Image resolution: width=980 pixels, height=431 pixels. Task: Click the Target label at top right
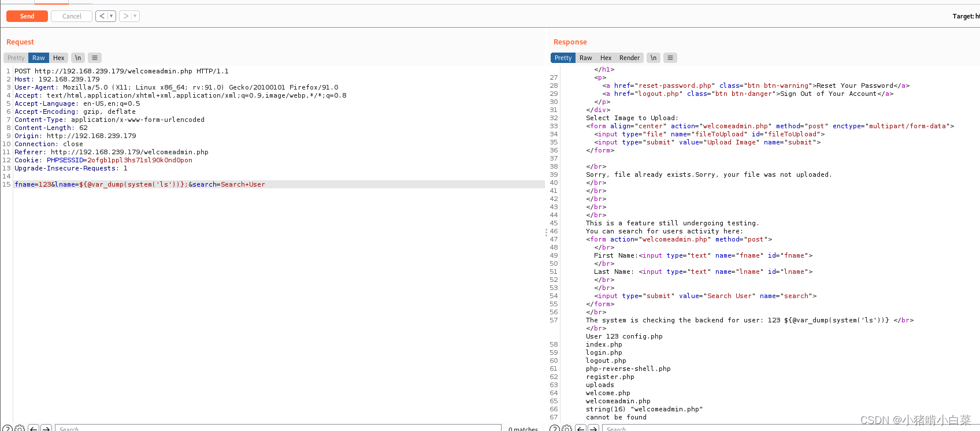[966, 16]
